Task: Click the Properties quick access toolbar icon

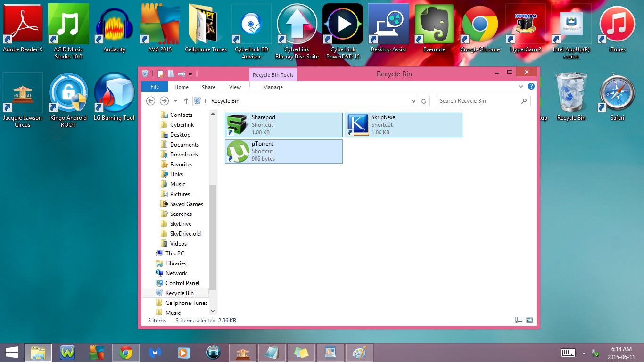Action: click(160, 74)
